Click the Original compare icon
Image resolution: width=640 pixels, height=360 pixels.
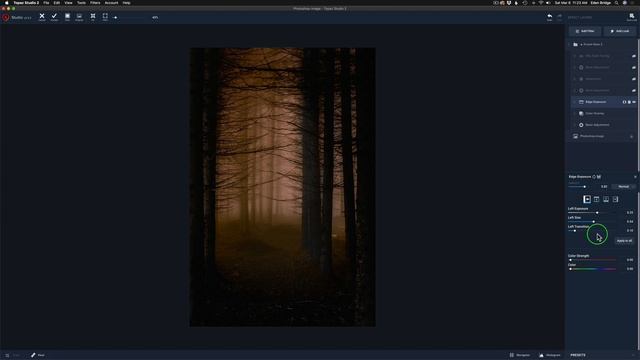(79, 16)
